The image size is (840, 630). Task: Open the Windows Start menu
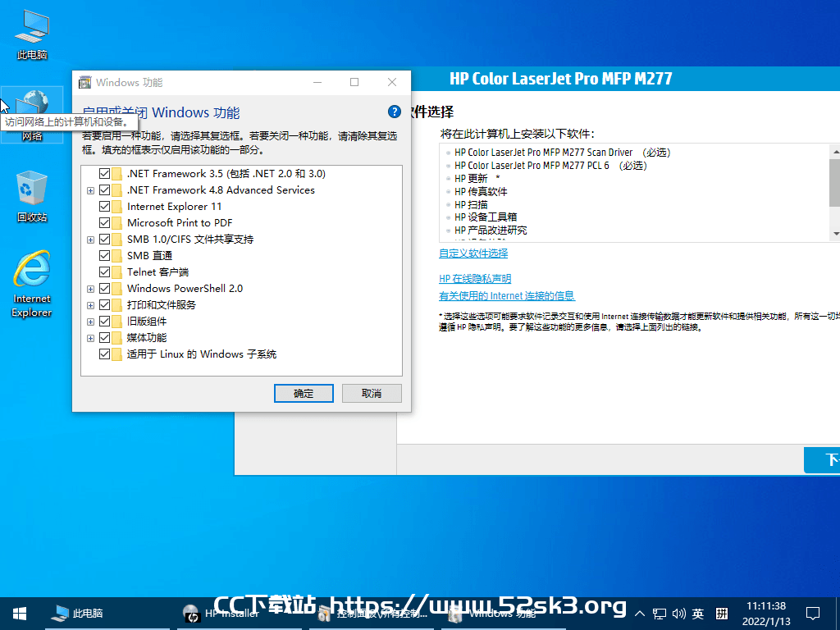[x=20, y=614]
